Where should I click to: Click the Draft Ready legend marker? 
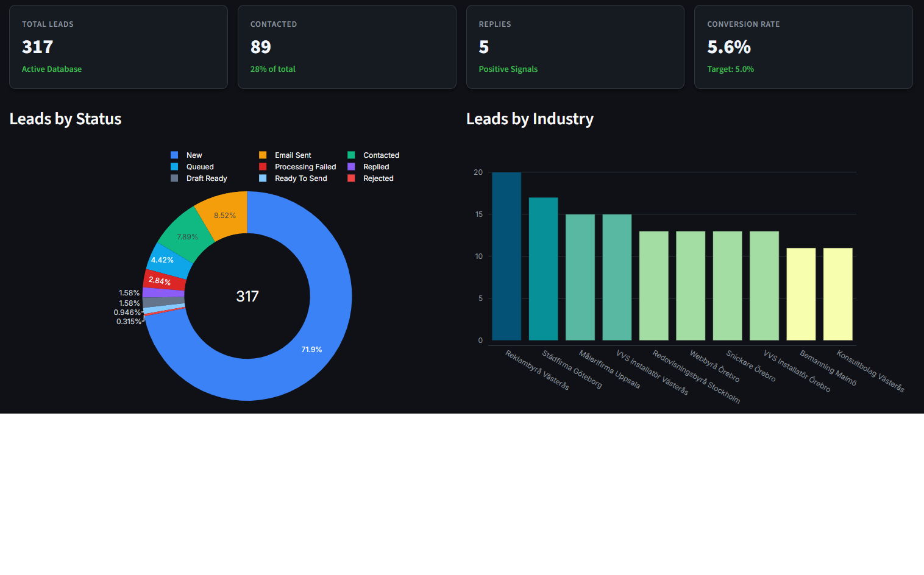(x=175, y=178)
